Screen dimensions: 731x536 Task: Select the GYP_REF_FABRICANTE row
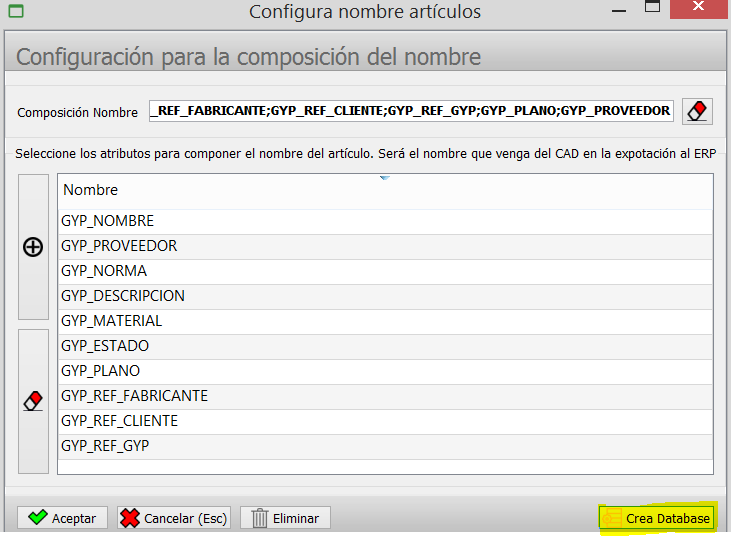click(385, 396)
